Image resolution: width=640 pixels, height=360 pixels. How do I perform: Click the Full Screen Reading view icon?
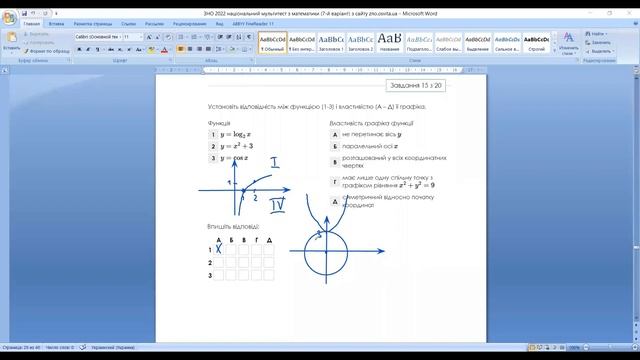tap(540, 347)
